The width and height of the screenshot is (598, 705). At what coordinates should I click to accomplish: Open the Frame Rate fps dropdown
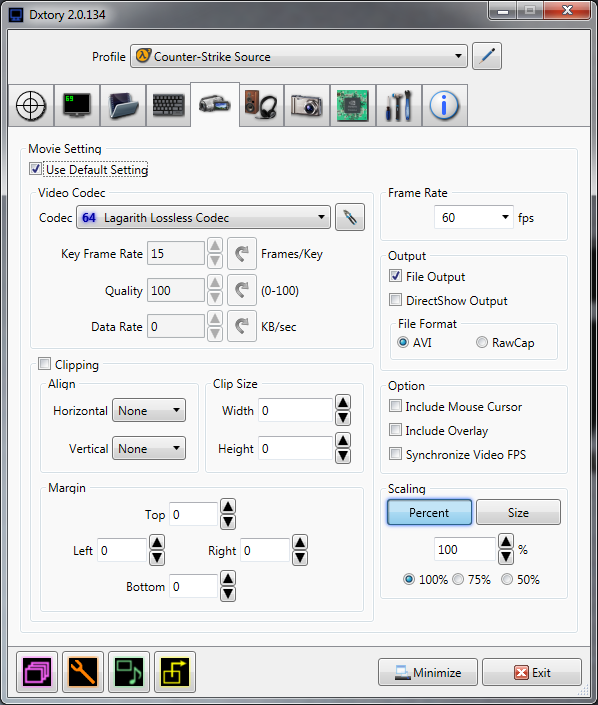pyautogui.click(x=473, y=218)
